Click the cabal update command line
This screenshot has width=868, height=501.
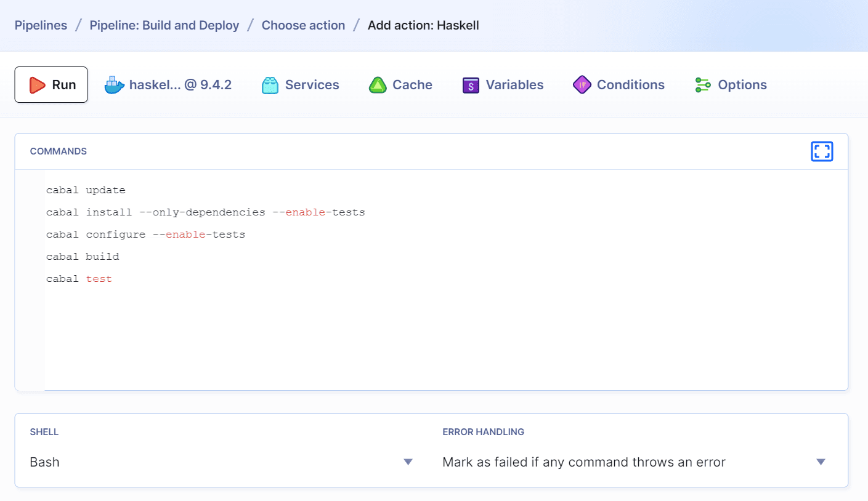tap(86, 190)
